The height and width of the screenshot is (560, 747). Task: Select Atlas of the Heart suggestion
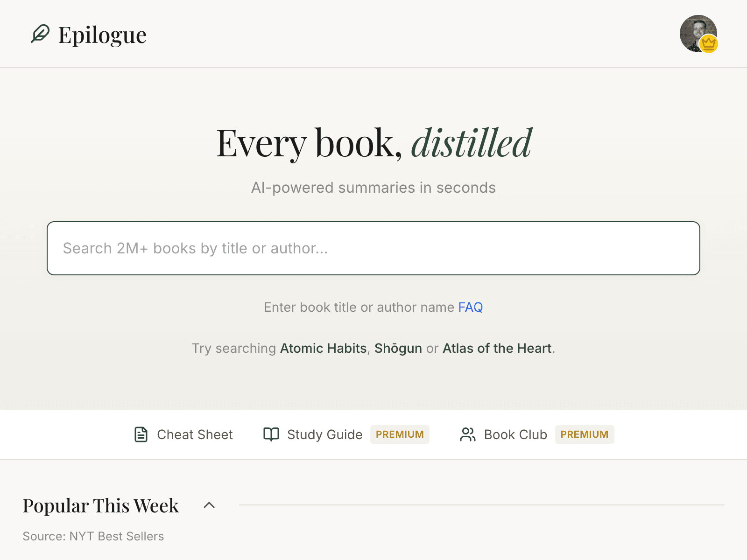pos(497,348)
